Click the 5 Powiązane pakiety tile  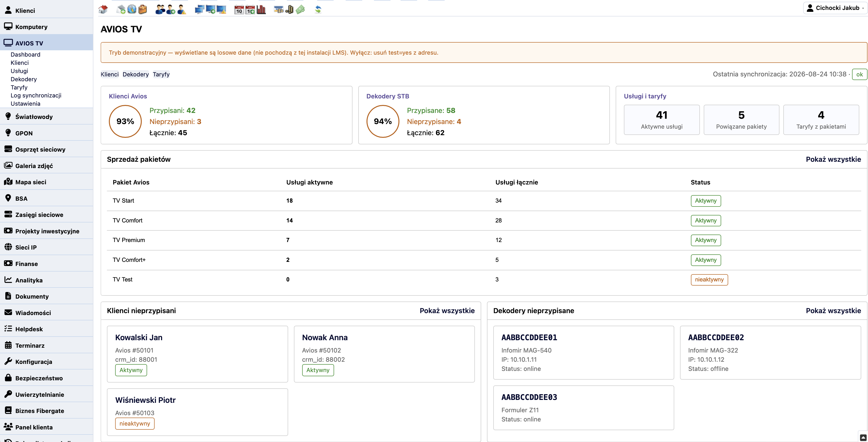click(x=741, y=120)
